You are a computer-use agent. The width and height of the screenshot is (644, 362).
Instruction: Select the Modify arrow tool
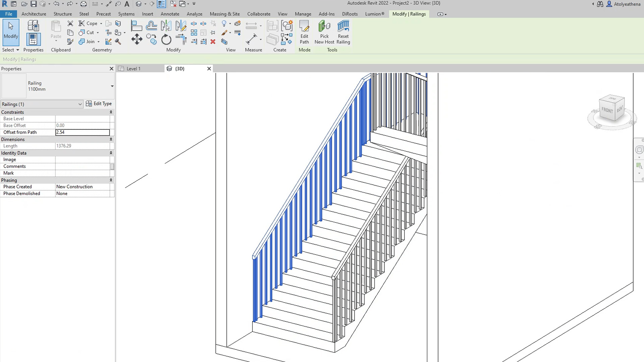click(11, 32)
